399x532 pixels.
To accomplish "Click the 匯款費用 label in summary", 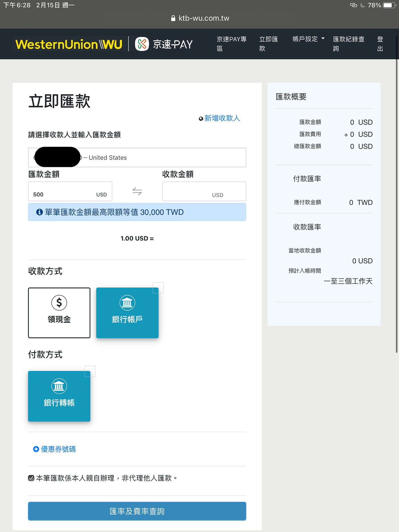I will point(310,134).
